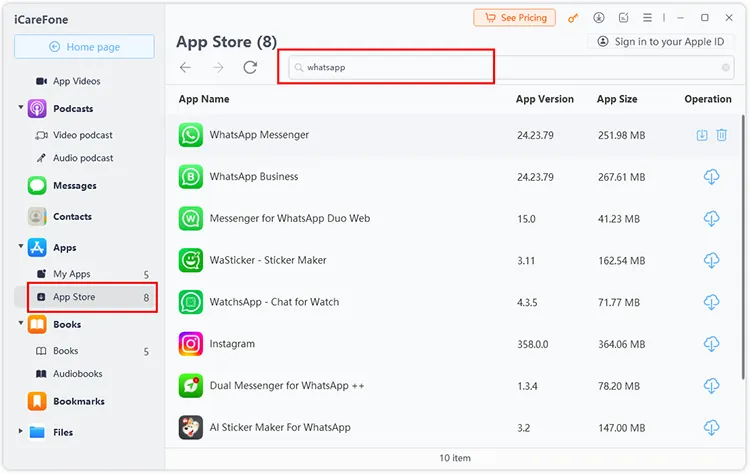
Task: Click Sign in to your Apple ID
Action: click(661, 42)
